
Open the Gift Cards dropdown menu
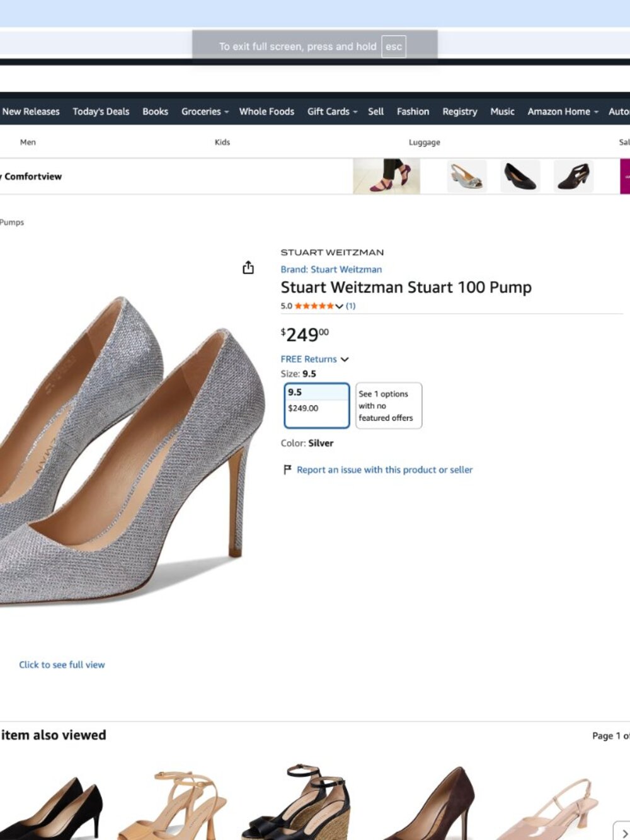332,112
